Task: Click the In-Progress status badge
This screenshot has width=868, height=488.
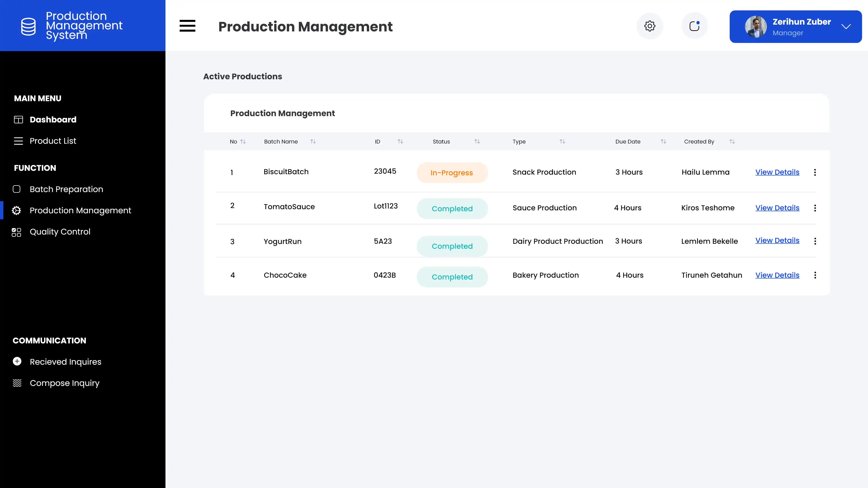Action: (452, 173)
